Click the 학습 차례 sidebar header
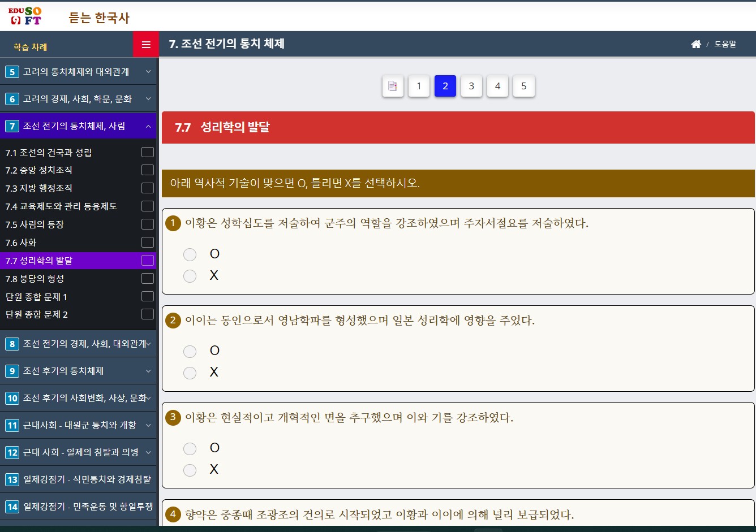The image size is (756, 532). (x=31, y=46)
